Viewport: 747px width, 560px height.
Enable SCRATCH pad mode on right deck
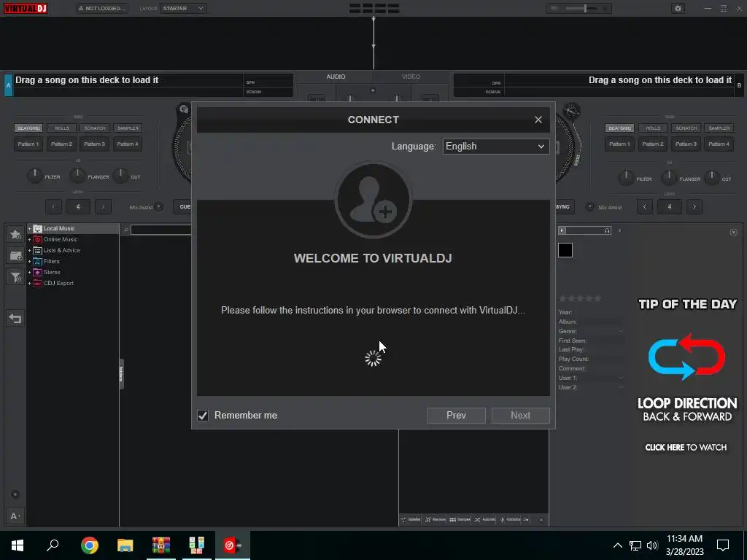click(686, 128)
